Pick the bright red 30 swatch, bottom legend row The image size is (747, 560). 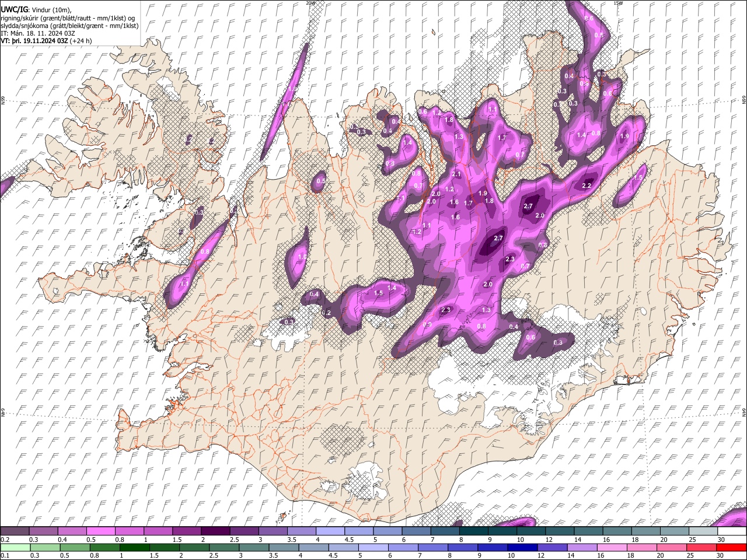tap(732, 547)
